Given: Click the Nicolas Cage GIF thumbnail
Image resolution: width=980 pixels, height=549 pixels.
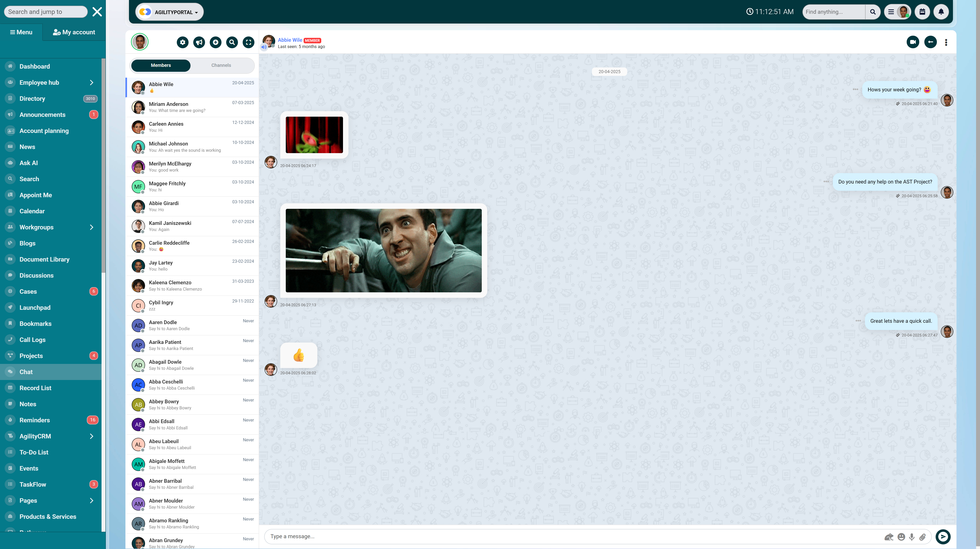Looking at the screenshot, I should point(384,250).
